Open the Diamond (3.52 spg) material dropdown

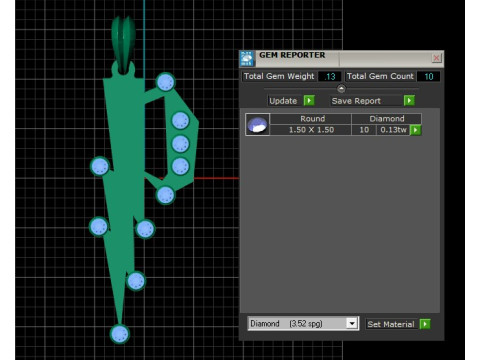[x=352, y=323]
